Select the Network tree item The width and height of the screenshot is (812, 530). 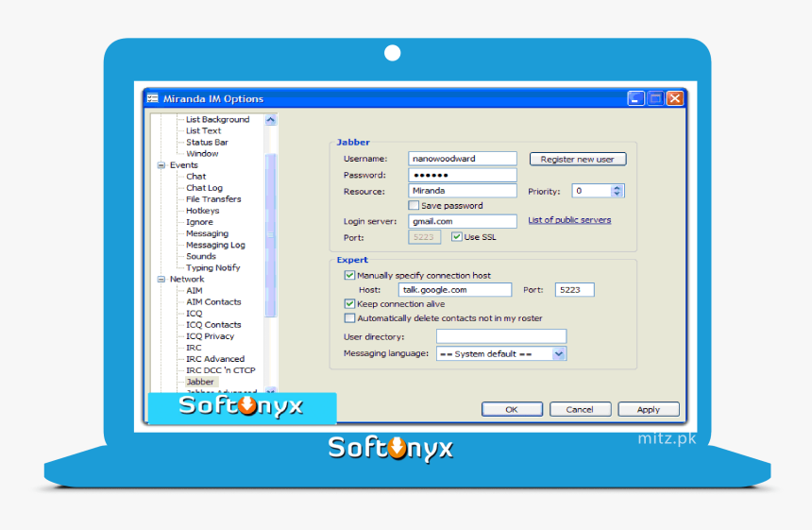point(187,279)
